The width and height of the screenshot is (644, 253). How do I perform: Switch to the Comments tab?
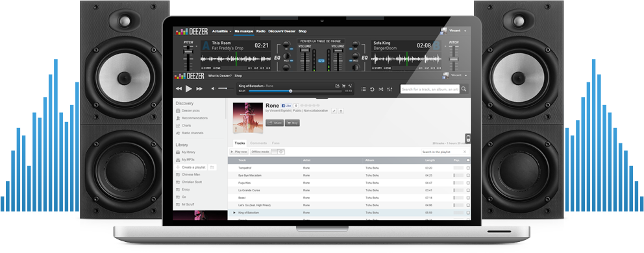pos(258,143)
